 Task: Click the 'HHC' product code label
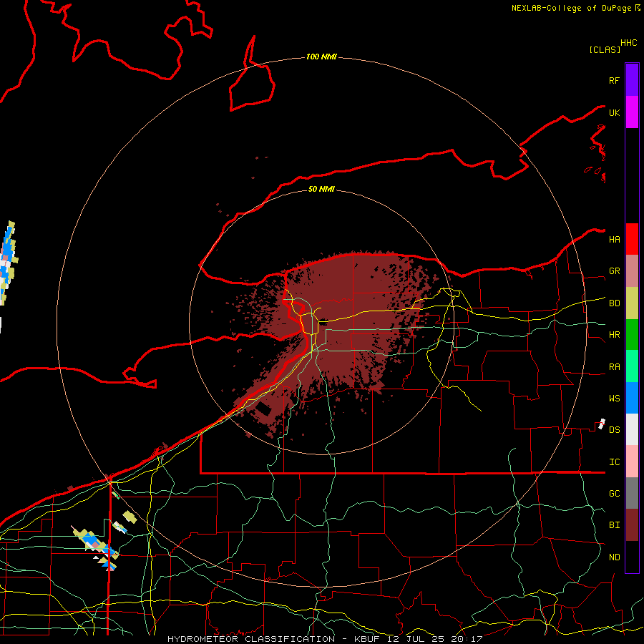tap(628, 43)
